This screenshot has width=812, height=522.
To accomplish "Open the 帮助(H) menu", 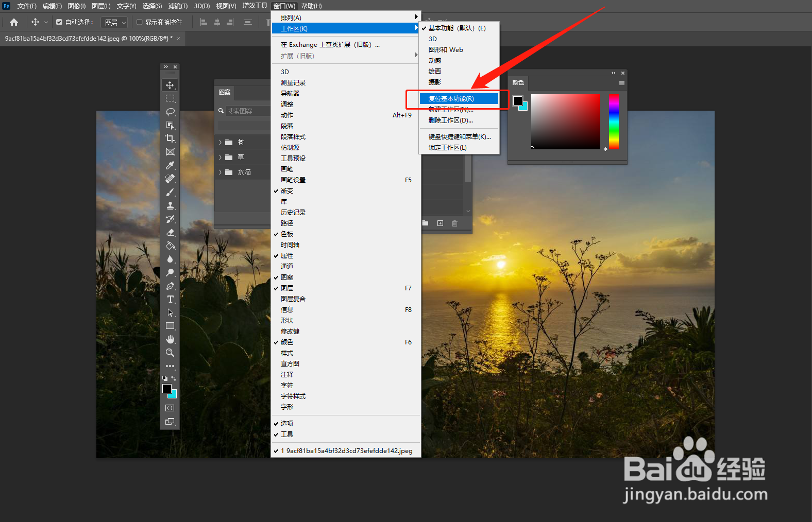I will [x=311, y=6].
